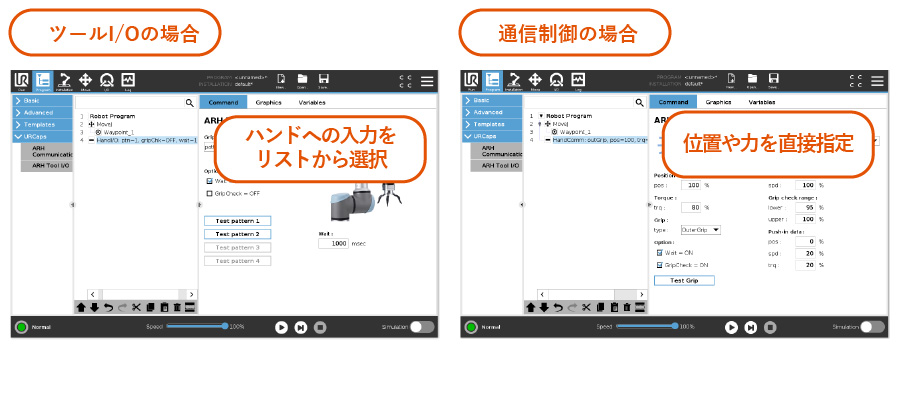Expand the Templates section in the left screenshot

point(43,125)
